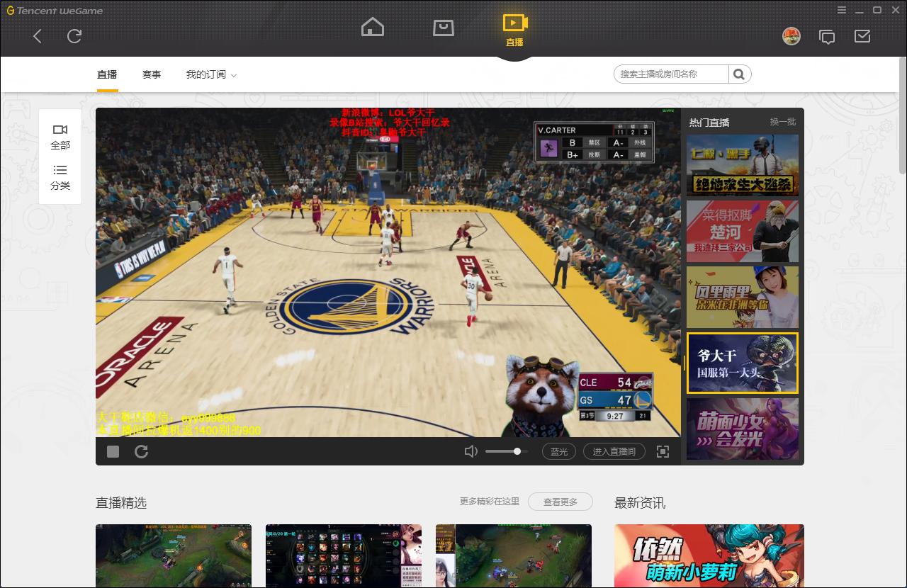Click the main live video player area
The height and width of the screenshot is (588, 907).
pyautogui.click(x=388, y=272)
